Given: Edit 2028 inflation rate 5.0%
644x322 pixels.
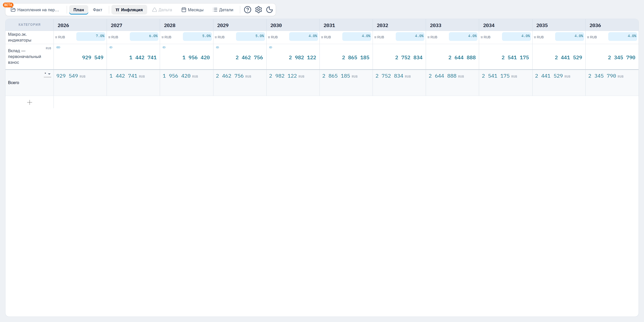Looking at the screenshot, I should [x=197, y=36].
